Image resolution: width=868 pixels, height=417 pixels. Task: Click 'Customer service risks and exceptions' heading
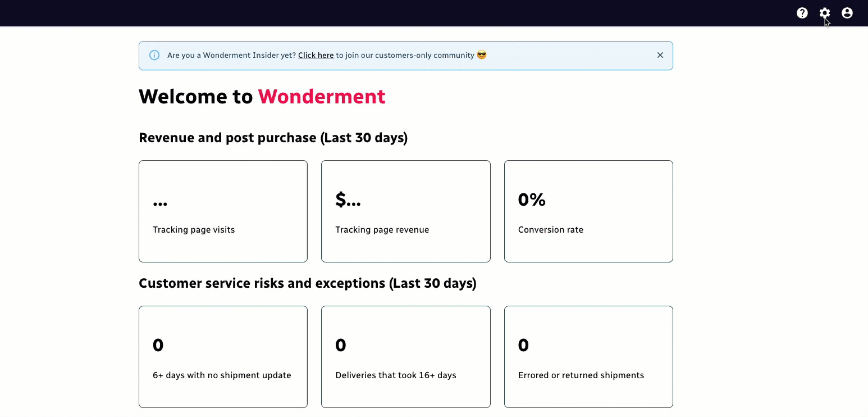coord(308,283)
